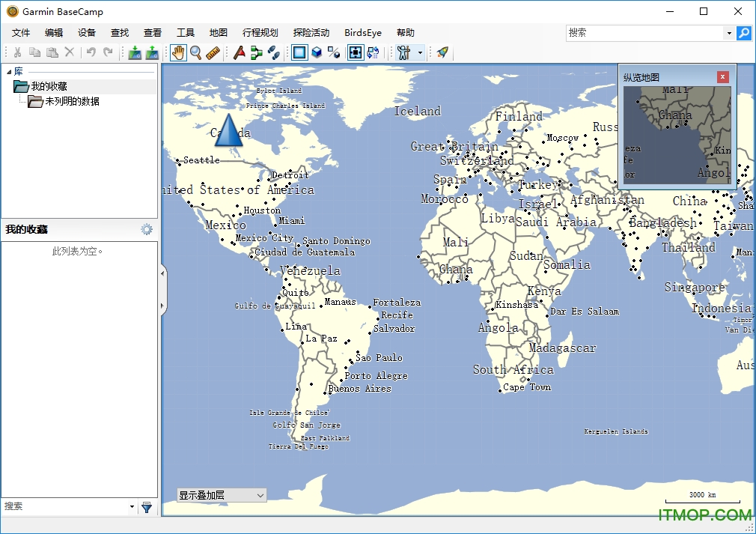Click the Send to device icon
This screenshot has height=534, width=756.
pyautogui.click(x=135, y=52)
